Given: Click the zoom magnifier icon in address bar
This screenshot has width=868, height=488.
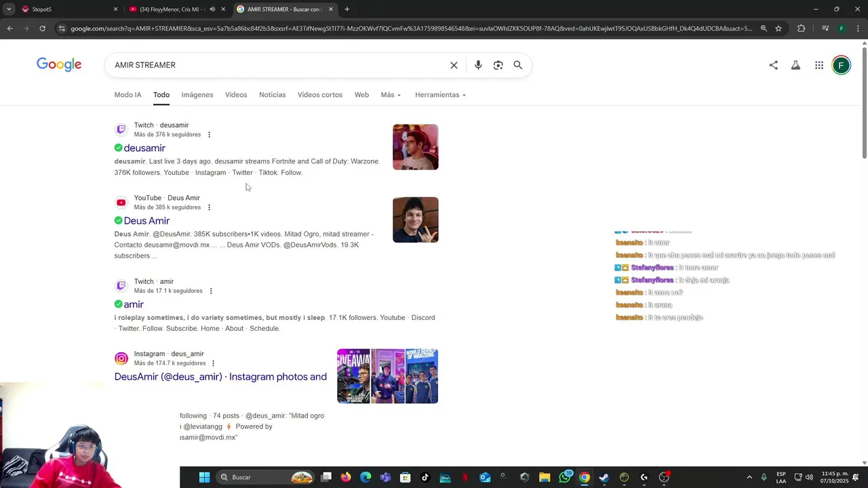Looking at the screenshot, I should (x=764, y=28).
